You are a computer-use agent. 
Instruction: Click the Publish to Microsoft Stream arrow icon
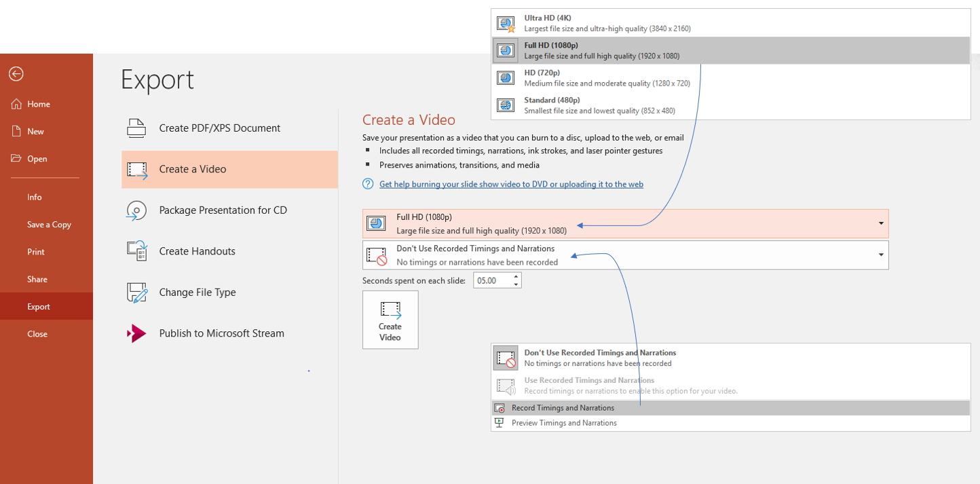pos(135,333)
